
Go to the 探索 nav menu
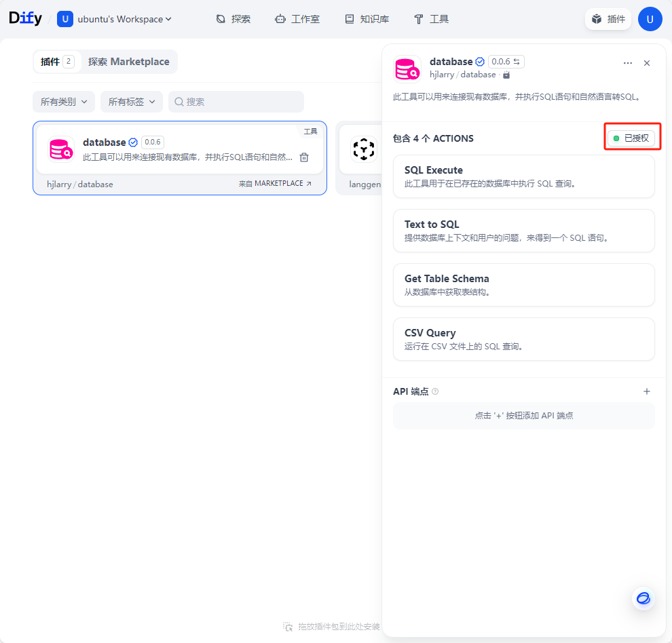(x=234, y=19)
